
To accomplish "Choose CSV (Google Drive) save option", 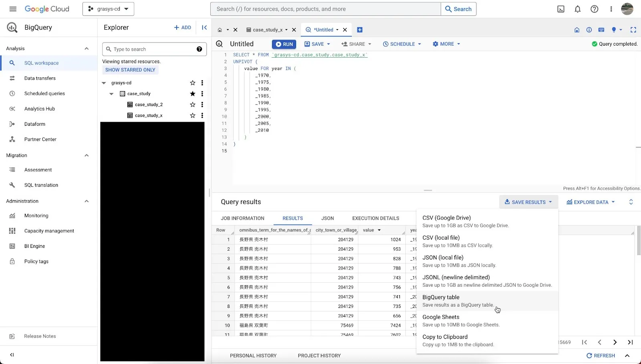I will coord(487,221).
